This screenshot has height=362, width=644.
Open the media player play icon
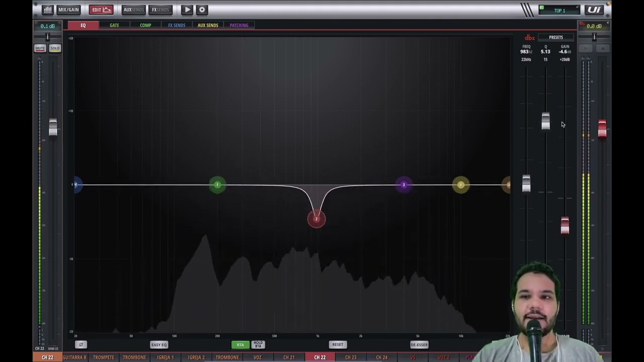pos(187,10)
